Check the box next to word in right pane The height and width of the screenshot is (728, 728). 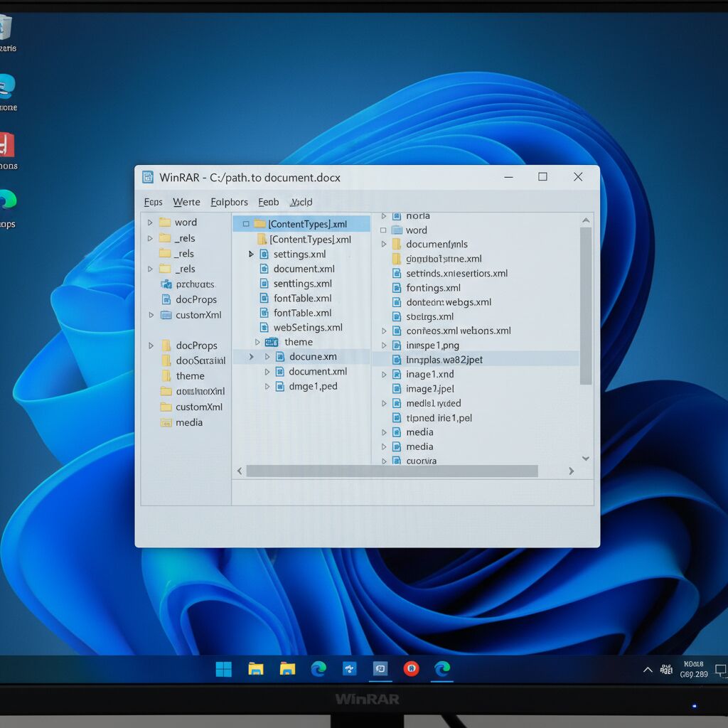click(x=384, y=230)
